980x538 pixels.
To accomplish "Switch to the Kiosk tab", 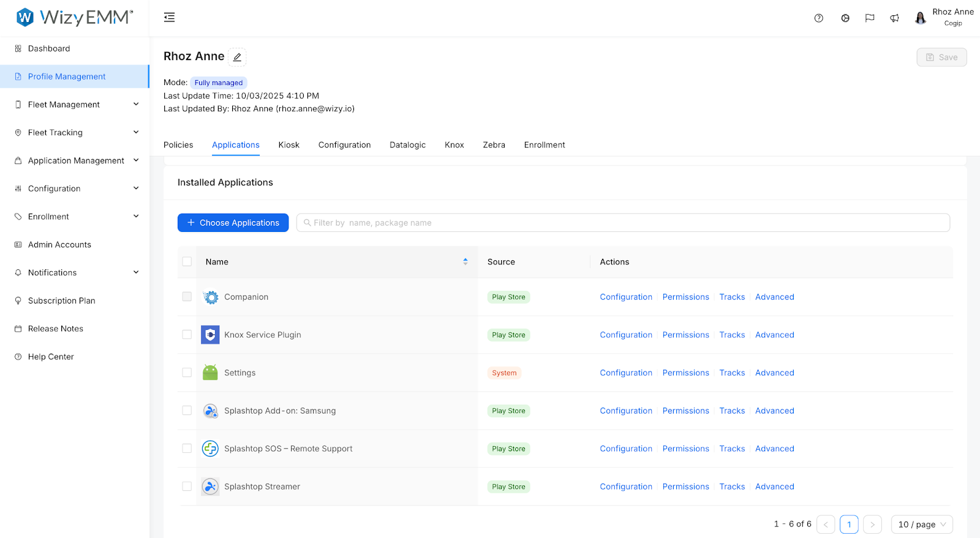I will click(x=289, y=145).
